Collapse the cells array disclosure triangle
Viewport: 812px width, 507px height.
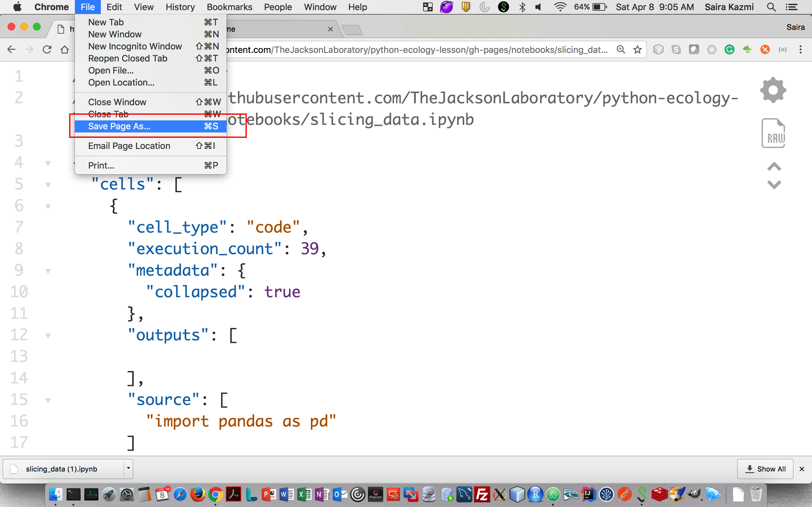[48, 184]
